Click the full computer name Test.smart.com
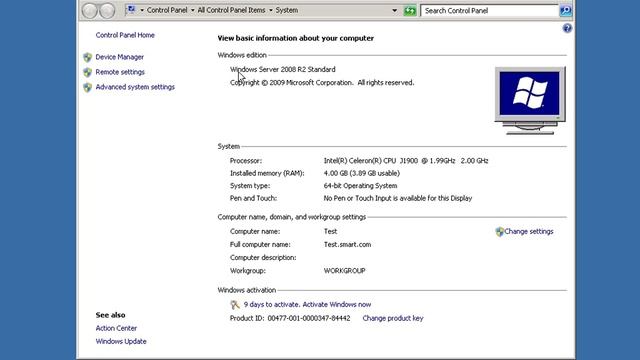The width and height of the screenshot is (640, 360). click(347, 244)
